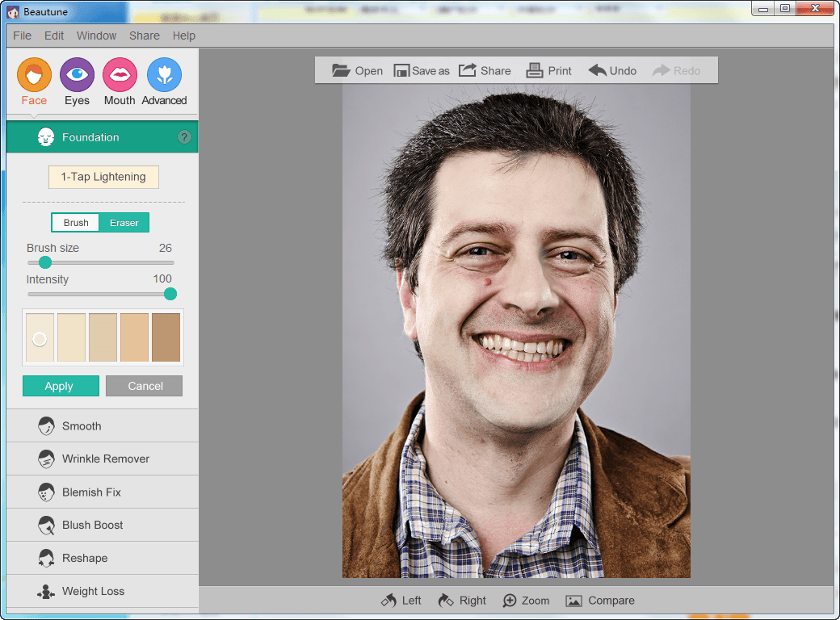The width and height of the screenshot is (840, 620).
Task: Expand the Blemish Fix tool
Action: [x=103, y=492]
